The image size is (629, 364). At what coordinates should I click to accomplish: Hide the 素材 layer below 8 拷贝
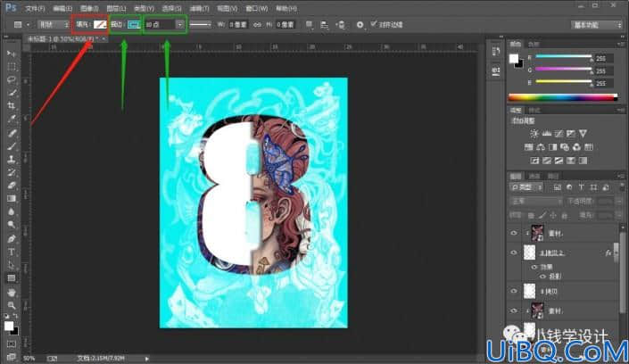point(514,310)
